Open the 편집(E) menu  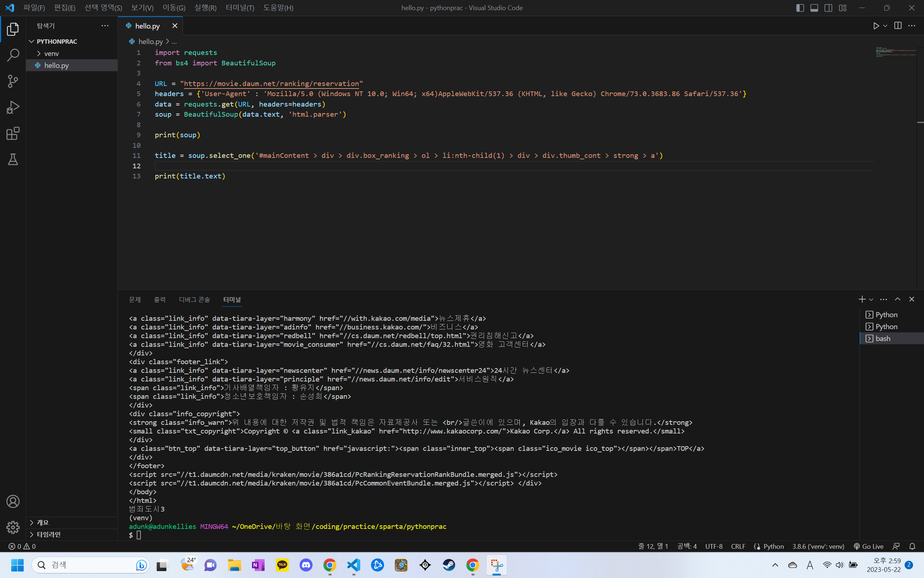65,8
